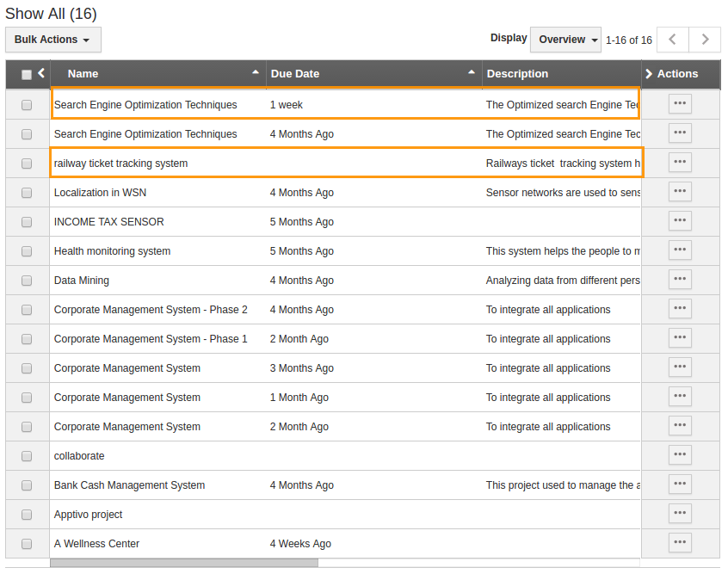Click the horizontal scrollbar at bottom
Viewport: 728px width, 574px height.
click(183, 563)
